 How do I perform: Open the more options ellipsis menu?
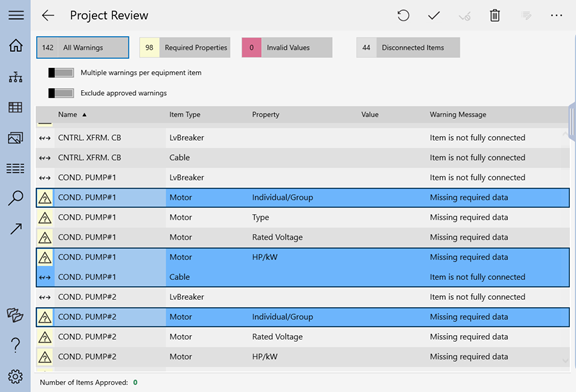(x=556, y=15)
